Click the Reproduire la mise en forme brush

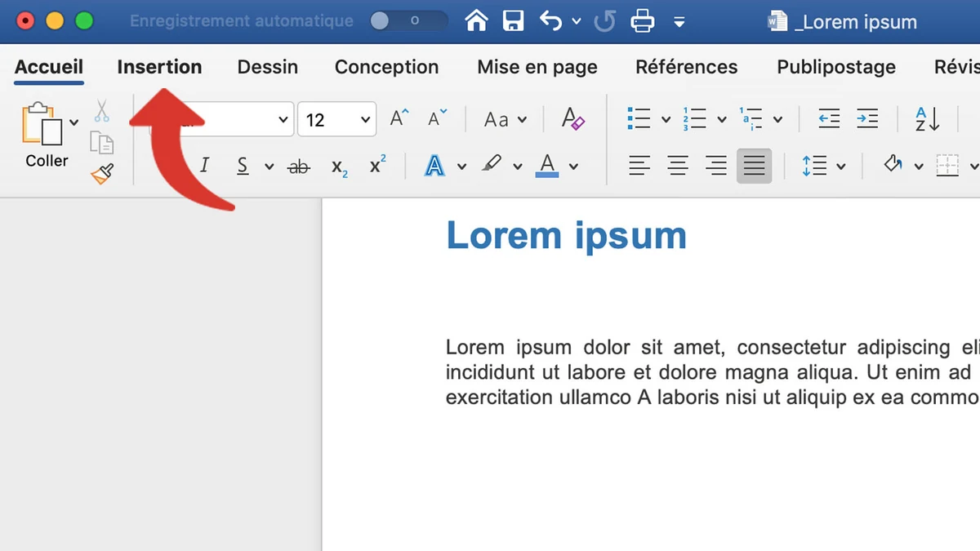[101, 173]
